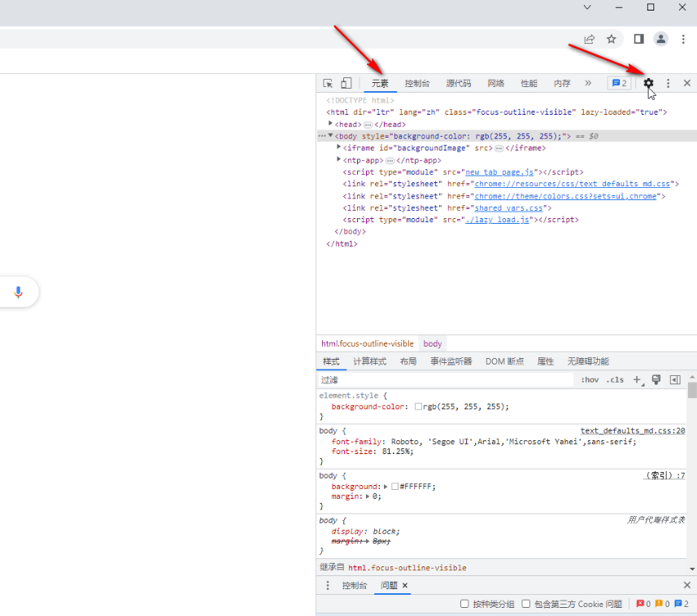Open the issues counter badge showing 2
697x616 pixels.
(619, 83)
